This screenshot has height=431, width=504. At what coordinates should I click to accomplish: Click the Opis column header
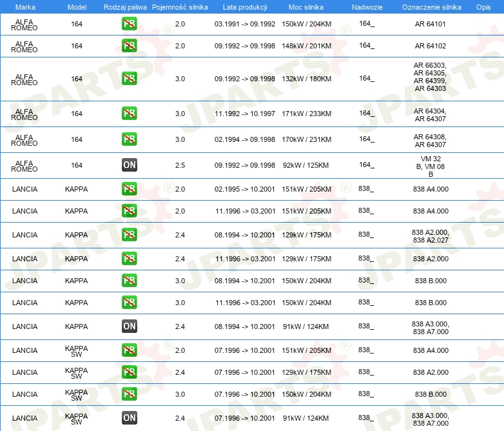coord(483,7)
